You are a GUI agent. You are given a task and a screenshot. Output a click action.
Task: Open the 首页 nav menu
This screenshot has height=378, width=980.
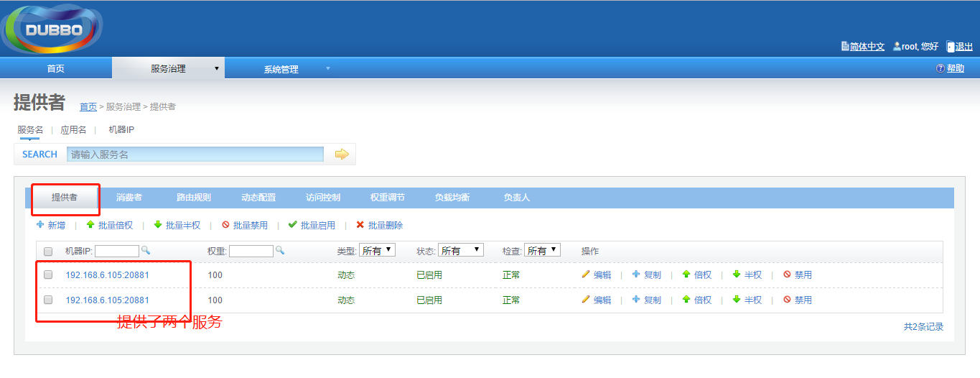tap(56, 69)
